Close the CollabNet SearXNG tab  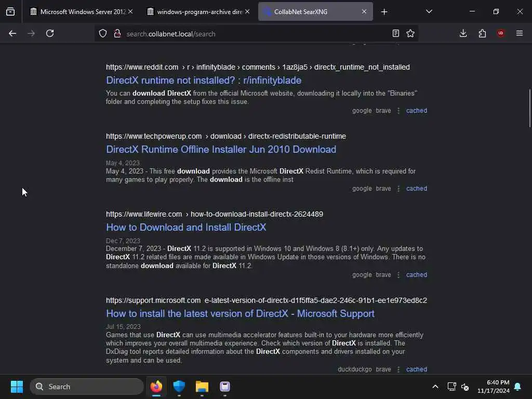364,11
